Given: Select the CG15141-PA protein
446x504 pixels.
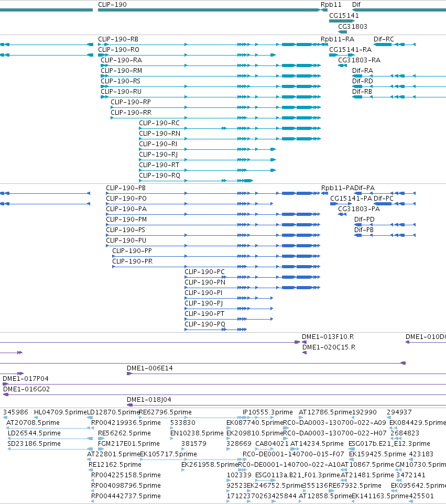Looking at the screenshot, I should [351, 199].
